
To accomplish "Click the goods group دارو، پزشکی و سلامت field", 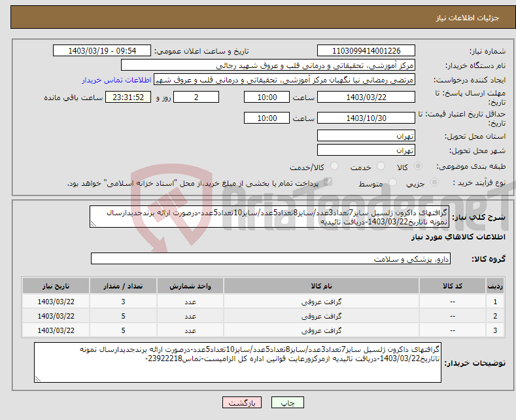I will pos(271,258).
